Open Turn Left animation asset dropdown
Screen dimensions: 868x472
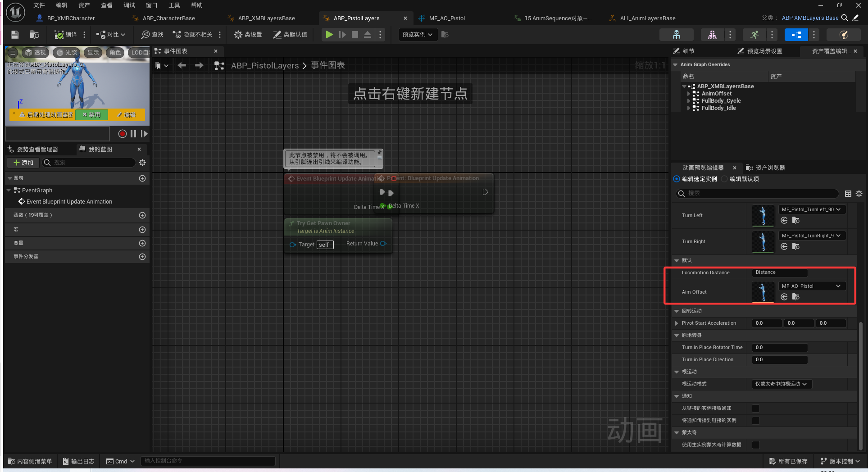(811, 210)
